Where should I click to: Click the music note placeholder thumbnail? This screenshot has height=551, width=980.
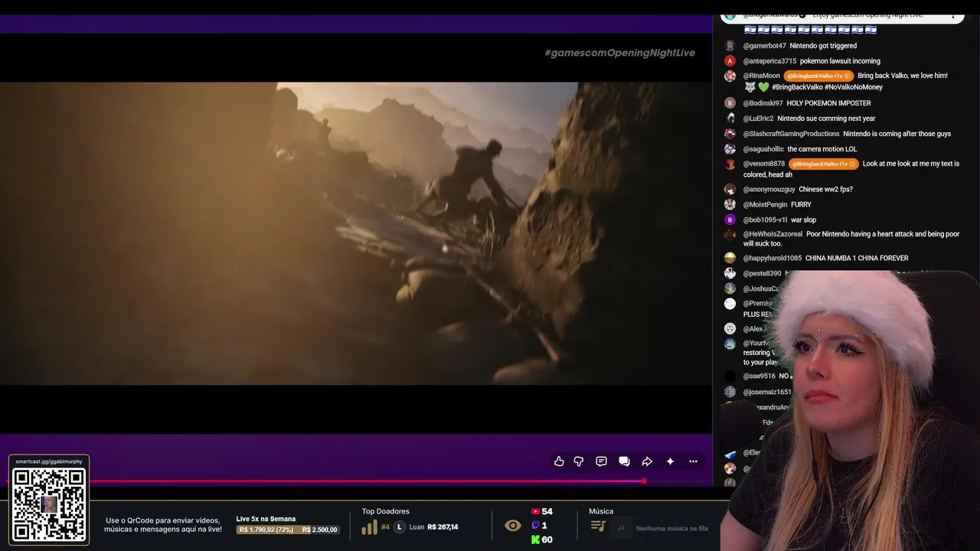621,527
